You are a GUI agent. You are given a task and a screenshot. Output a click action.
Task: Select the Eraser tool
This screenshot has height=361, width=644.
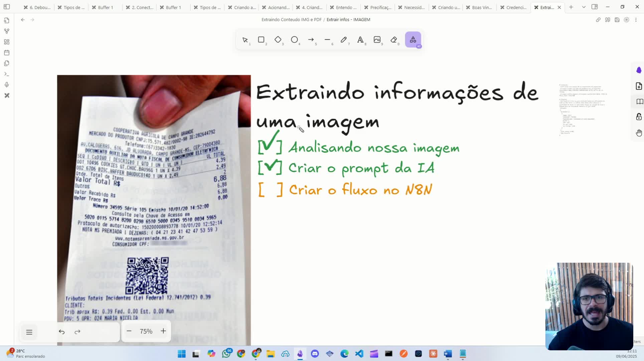394,40
